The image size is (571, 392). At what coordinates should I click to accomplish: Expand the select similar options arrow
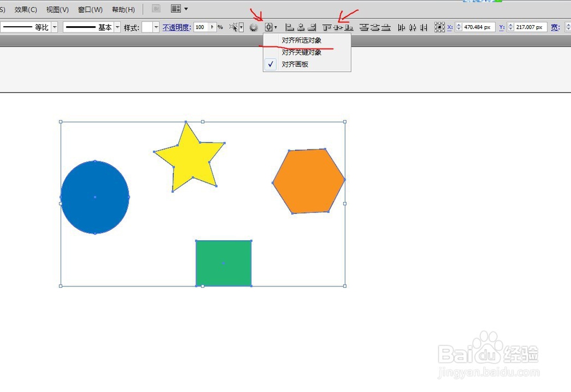pos(241,27)
